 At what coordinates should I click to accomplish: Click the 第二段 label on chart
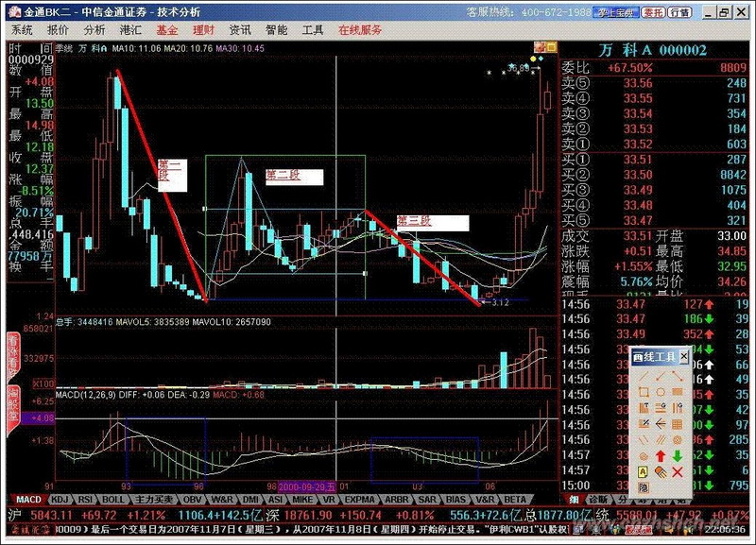point(283,176)
